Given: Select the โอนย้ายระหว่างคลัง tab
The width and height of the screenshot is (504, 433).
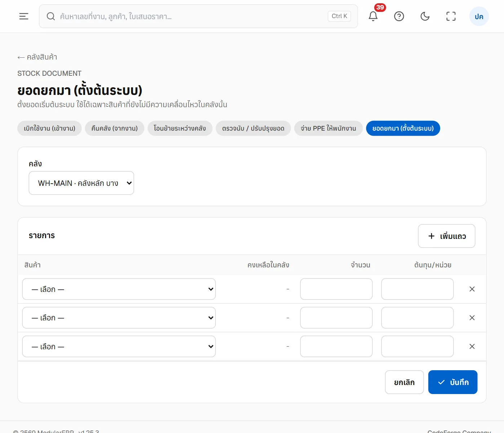Looking at the screenshot, I should 180,128.
